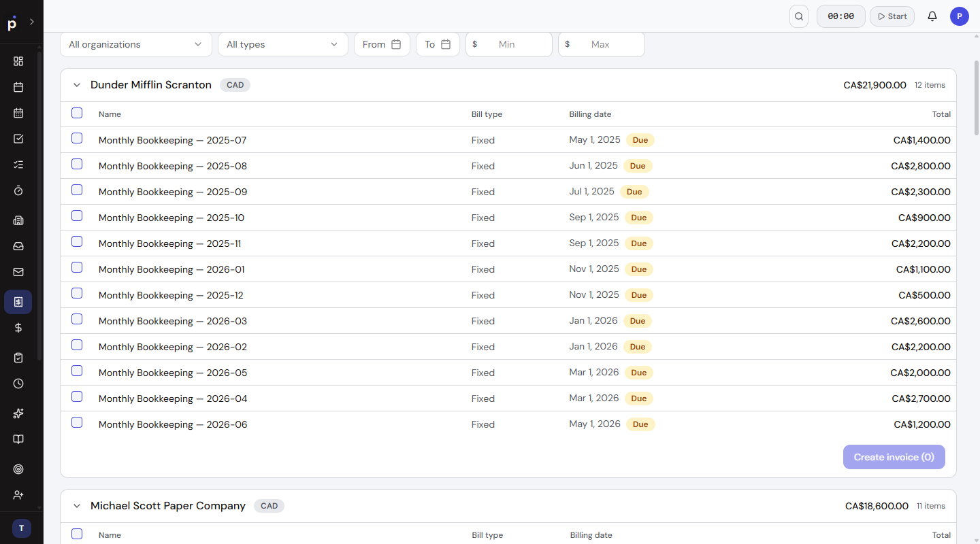Viewport: 980px width, 544px height.
Task: Open the All types dropdown
Action: tap(283, 44)
